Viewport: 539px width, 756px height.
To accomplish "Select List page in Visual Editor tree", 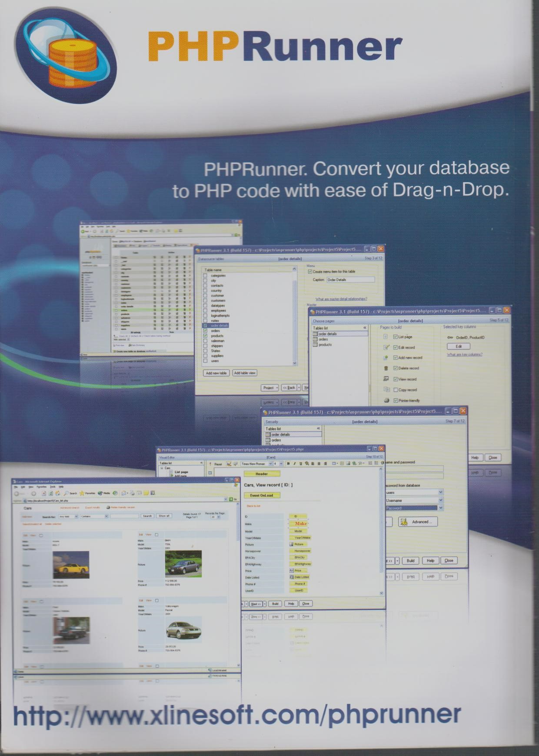I will (181, 472).
